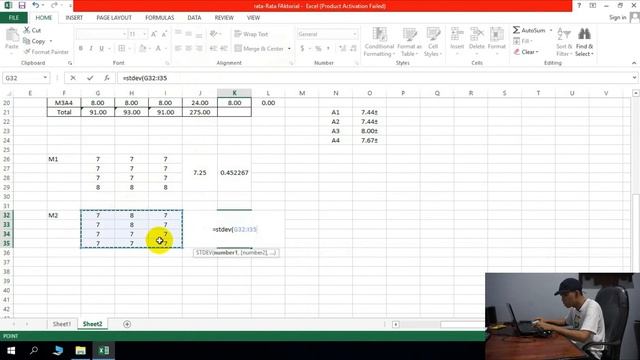Open File Explorer from taskbar
The height and width of the screenshot is (360, 640).
point(80,351)
